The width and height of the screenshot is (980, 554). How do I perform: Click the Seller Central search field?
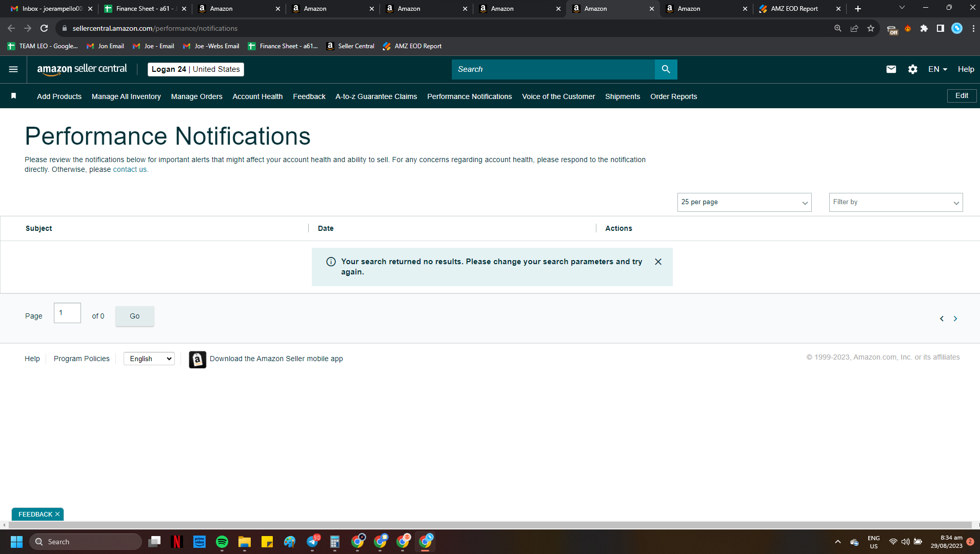click(x=553, y=69)
